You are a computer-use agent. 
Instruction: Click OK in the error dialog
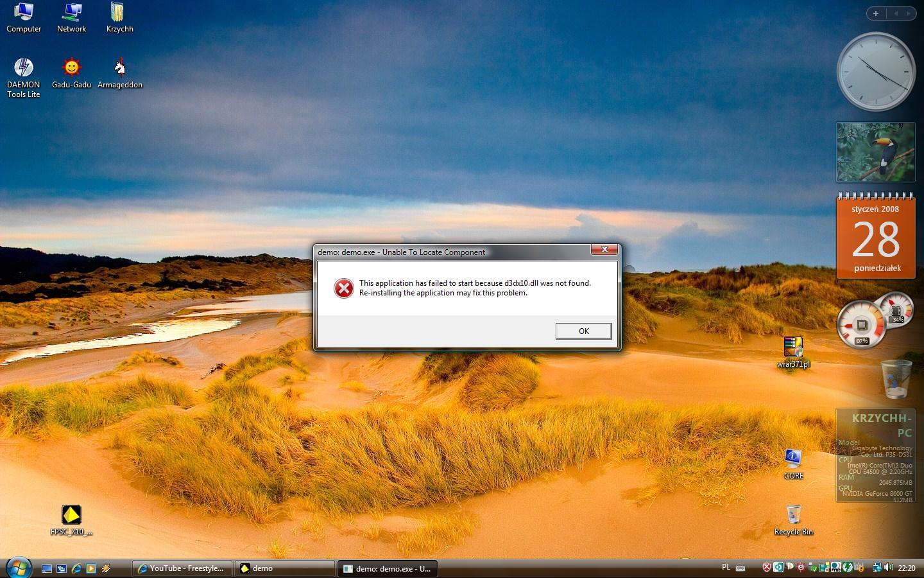click(x=583, y=331)
